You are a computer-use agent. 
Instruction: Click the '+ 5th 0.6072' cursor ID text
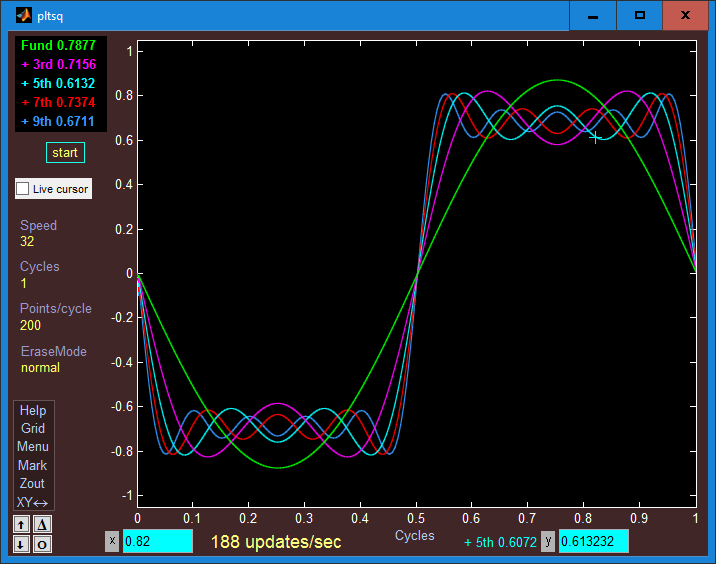click(500, 542)
